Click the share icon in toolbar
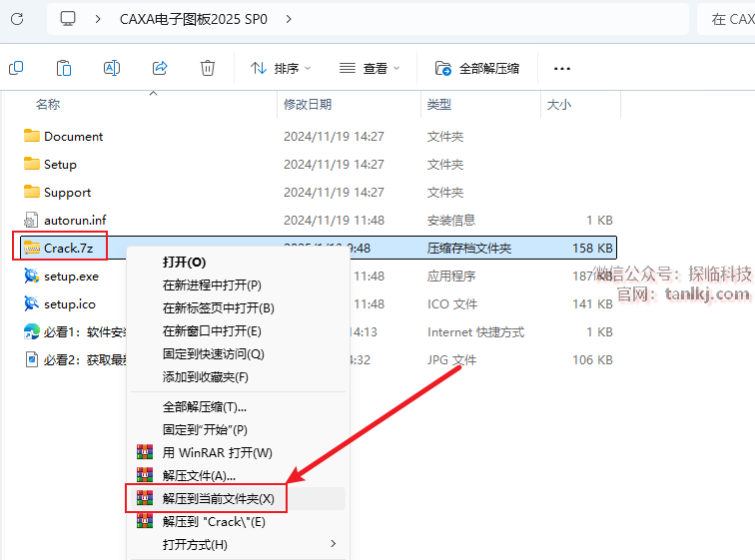Viewport: 755px width, 560px height. (160, 68)
